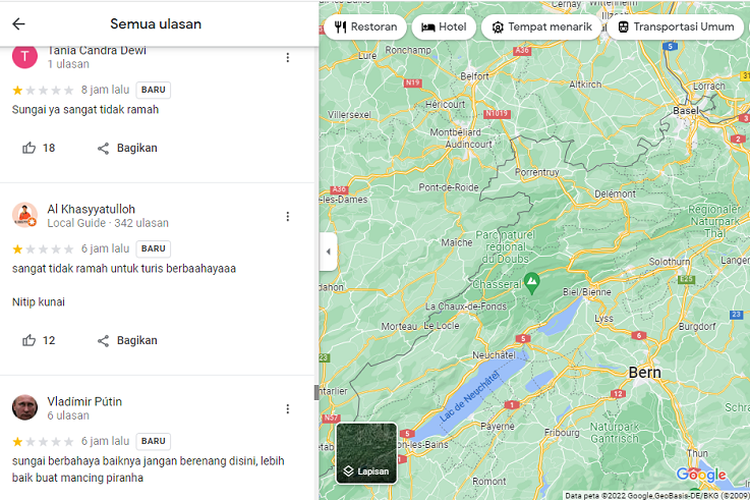
Task: Open more options for Al Khasyyatulloh's review
Action: pyautogui.click(x=288, y=216)
